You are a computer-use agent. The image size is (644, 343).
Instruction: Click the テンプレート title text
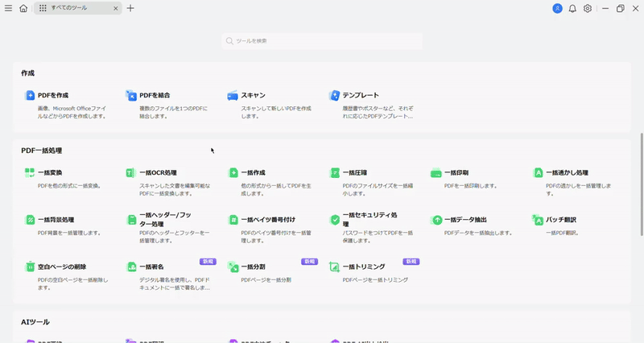[x=361, y=95]
